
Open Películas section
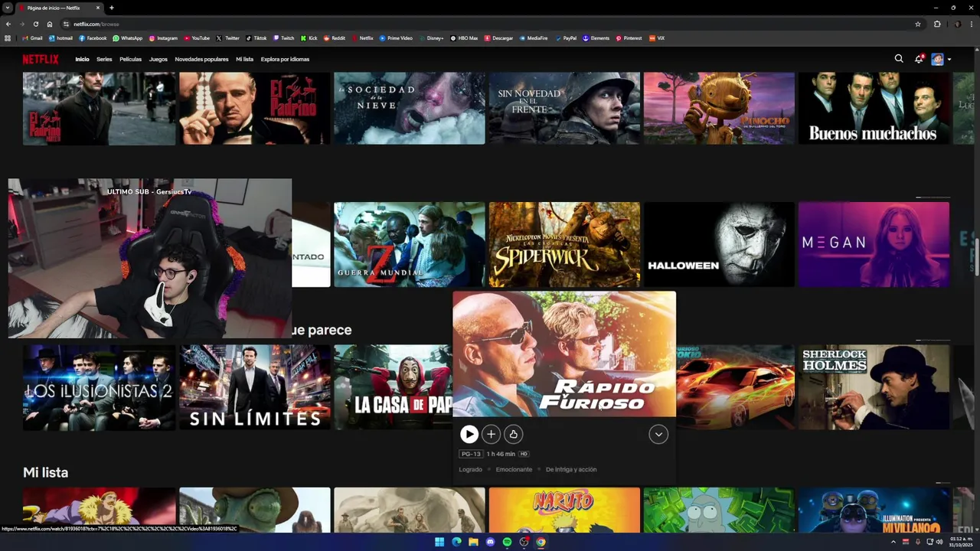(x=130, y=59)
